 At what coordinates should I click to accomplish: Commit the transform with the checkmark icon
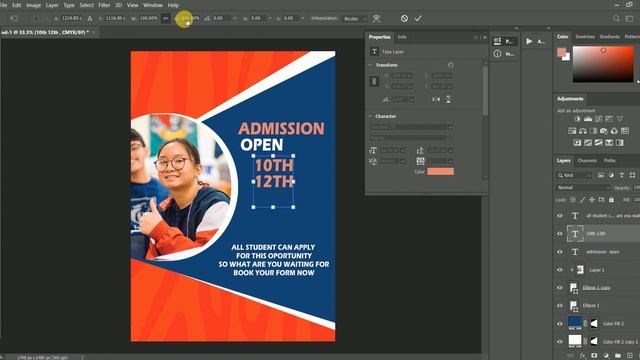coord(418,18)
